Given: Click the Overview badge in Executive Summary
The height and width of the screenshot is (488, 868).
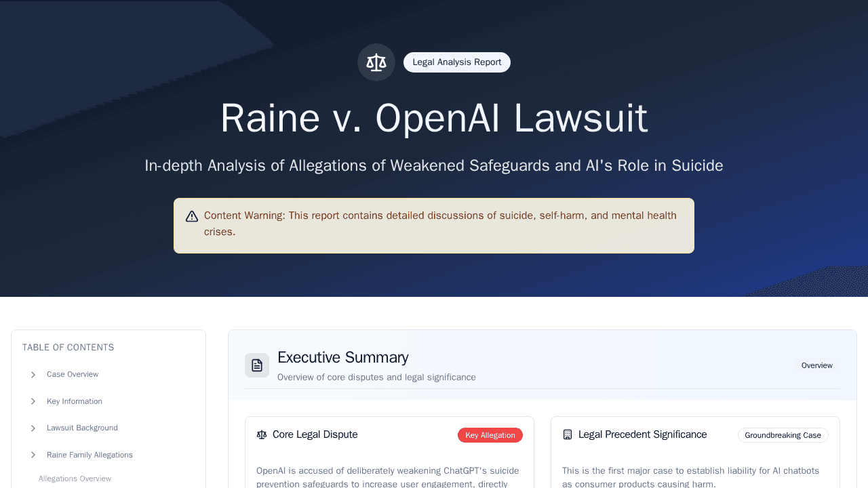Looking at the screenshot, I should point(816,365).
